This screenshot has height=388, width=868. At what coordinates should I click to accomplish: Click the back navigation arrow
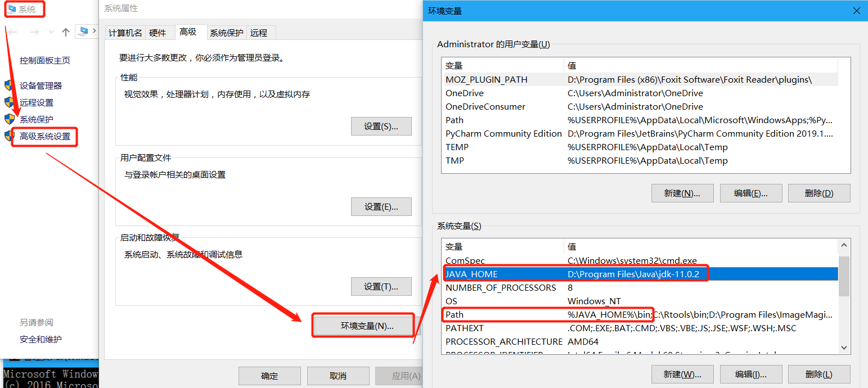tap(12, 32)
